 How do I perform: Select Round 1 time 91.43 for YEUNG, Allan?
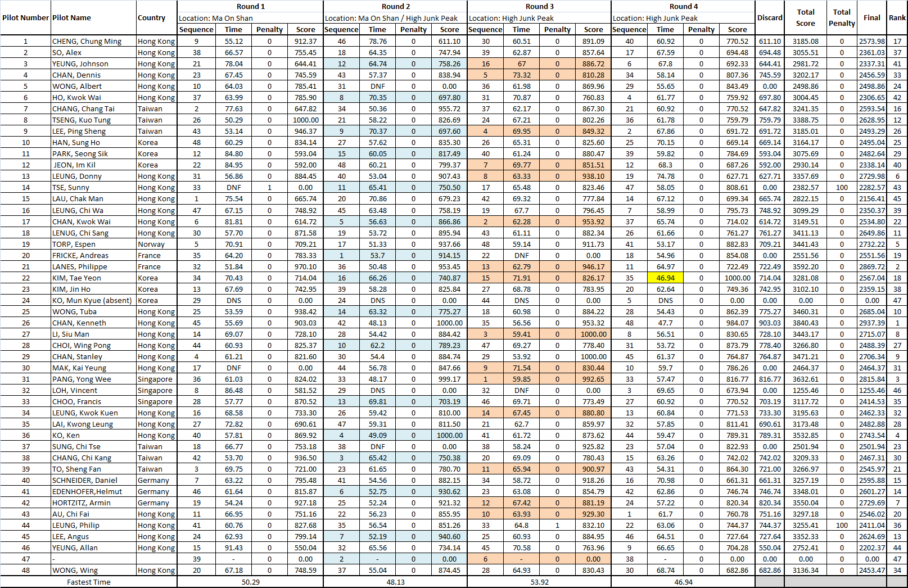point(233,548)
